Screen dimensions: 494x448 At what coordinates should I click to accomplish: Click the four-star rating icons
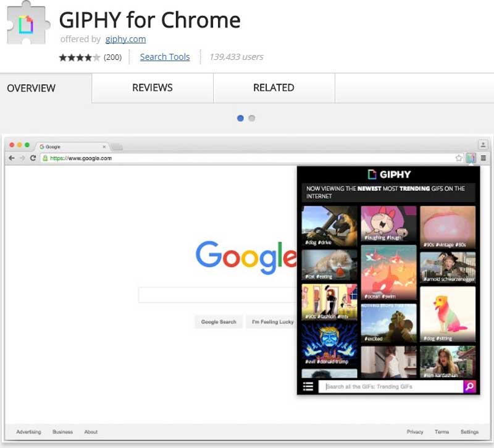click(80, 57)
